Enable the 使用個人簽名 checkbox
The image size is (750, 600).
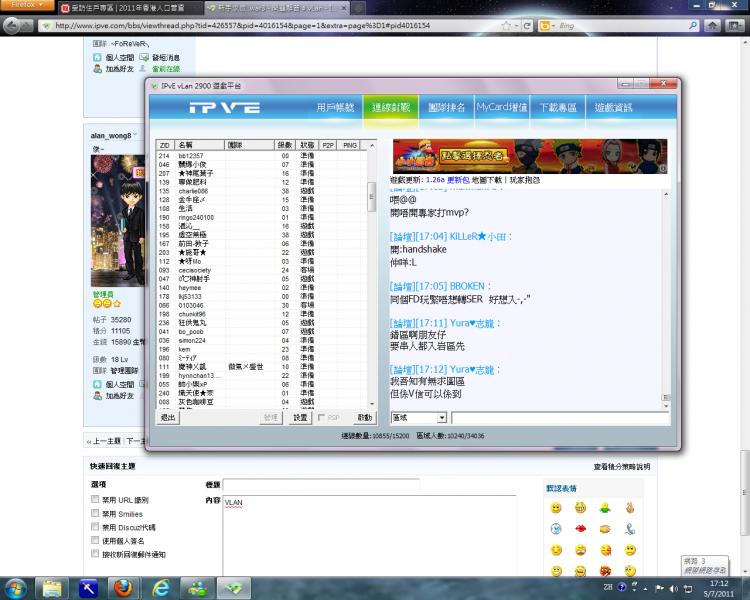click(96, 540)
